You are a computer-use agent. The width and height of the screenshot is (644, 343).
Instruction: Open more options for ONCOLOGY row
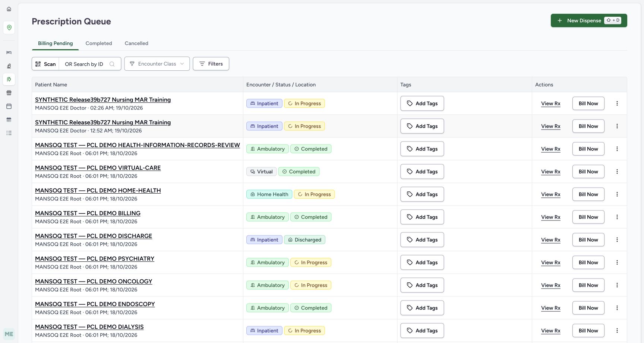coord(617,285)
